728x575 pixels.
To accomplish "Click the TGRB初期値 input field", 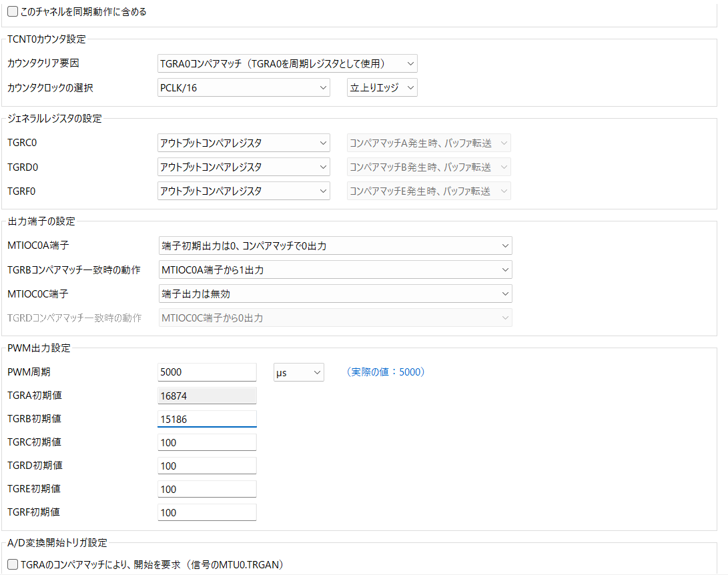I will (x=207, y=420).
